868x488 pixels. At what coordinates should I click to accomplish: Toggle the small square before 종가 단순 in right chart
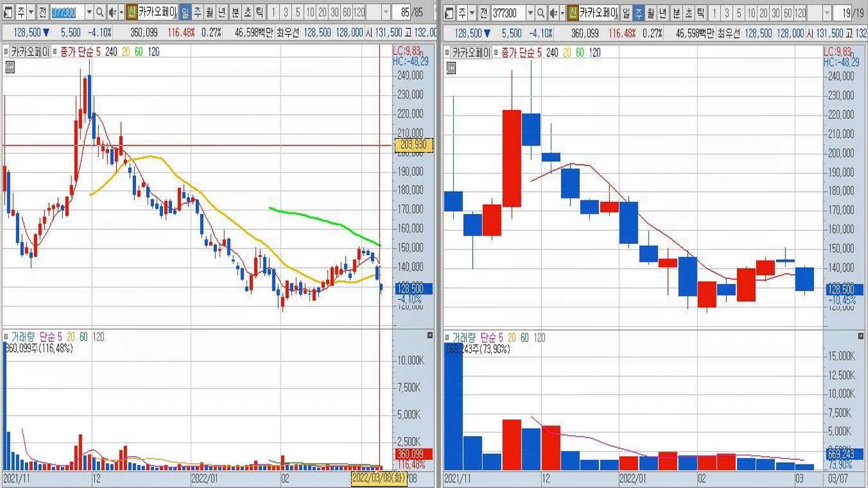(x=496, y=52)
